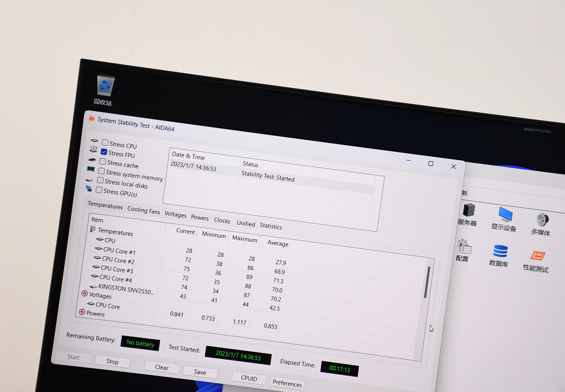
Task: Switch to the Clocks tab
Action: coord(222,220)
